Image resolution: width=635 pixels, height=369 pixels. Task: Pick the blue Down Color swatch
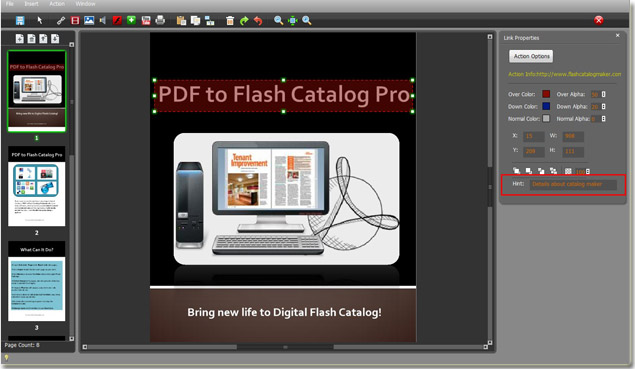pyautogui.click(x=546, y=106)
